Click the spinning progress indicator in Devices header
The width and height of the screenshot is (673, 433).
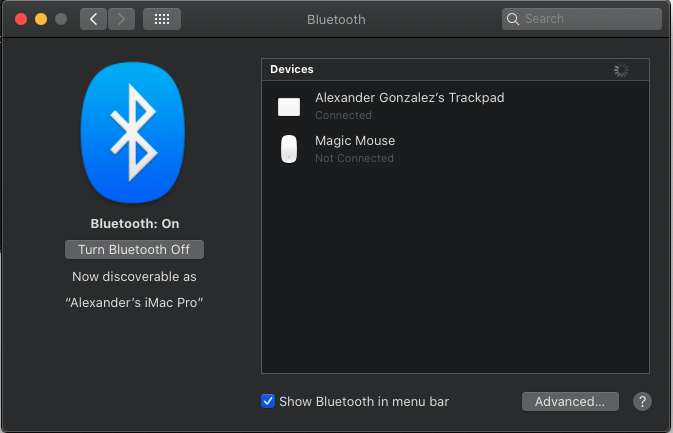click(621, 70)
